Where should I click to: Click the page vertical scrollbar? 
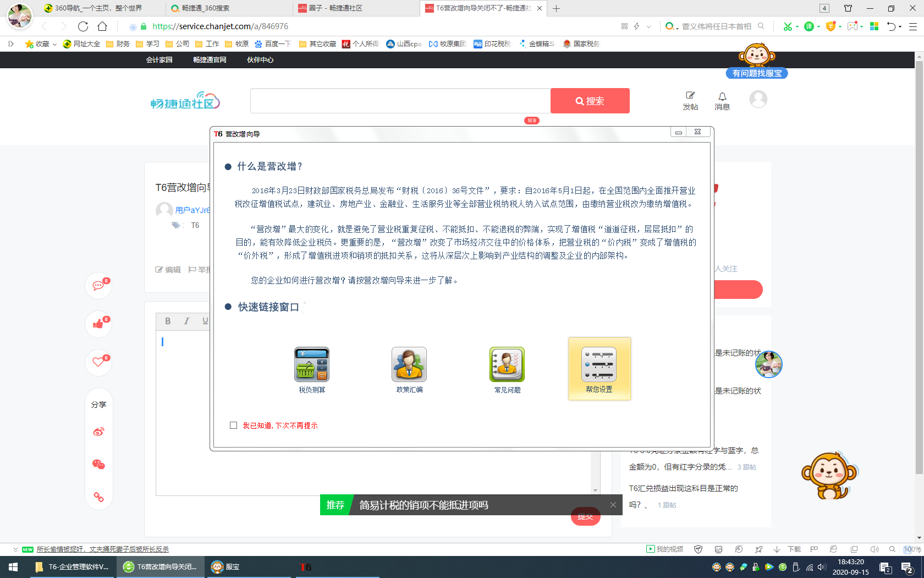[919, 267]
